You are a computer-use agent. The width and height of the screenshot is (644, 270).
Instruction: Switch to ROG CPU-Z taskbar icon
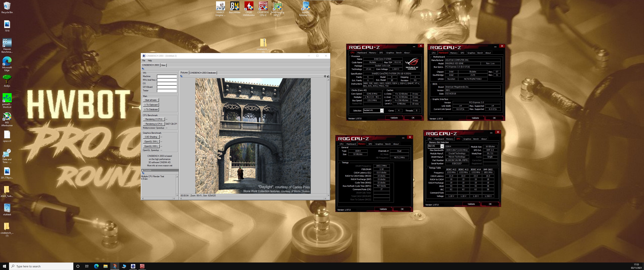click(142, 266)
